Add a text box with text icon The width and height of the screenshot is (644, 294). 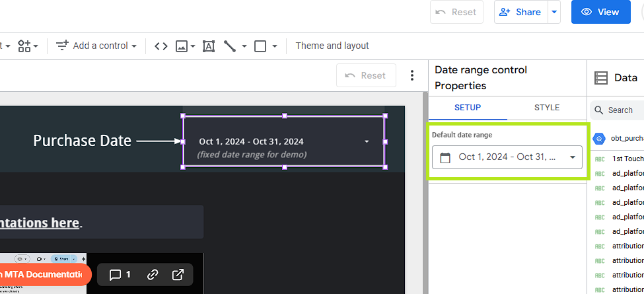209,46
